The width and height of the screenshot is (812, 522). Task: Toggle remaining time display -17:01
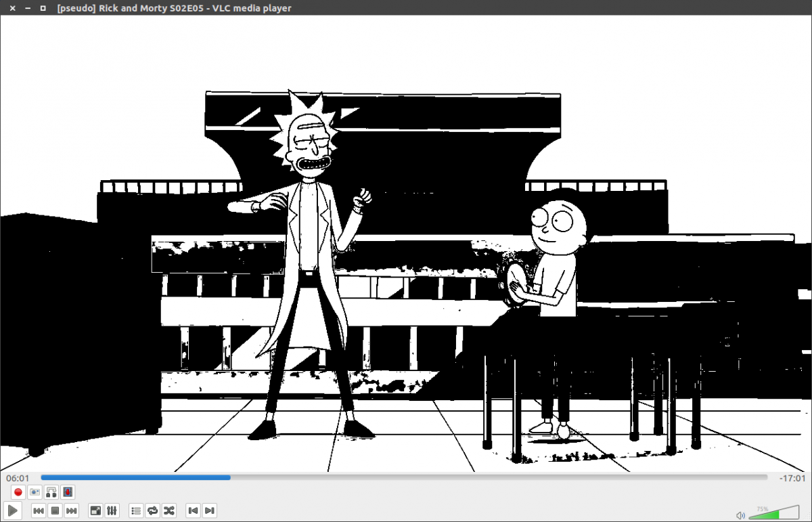click(792, 478)
